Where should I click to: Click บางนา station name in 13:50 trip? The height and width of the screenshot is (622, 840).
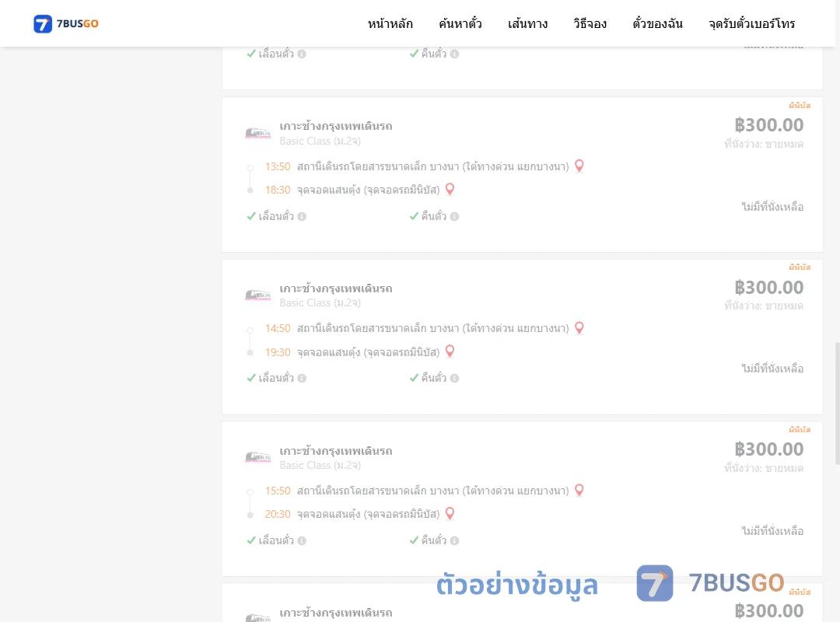click(x=433, y=166)
